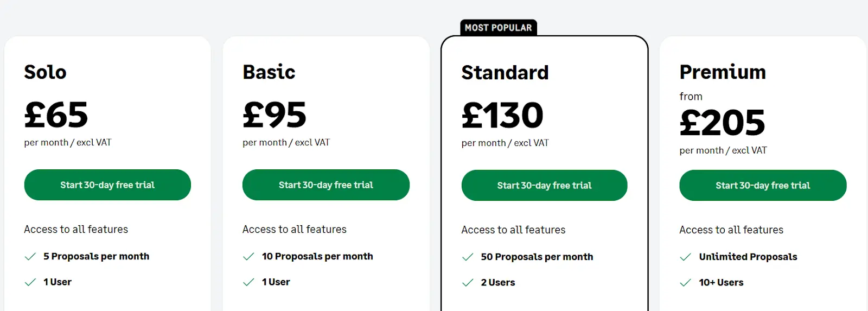Viewport: 868px width, 311px height.
Task: Click the checkmark beside 1 User in Basic
Action: coord(248,282)
